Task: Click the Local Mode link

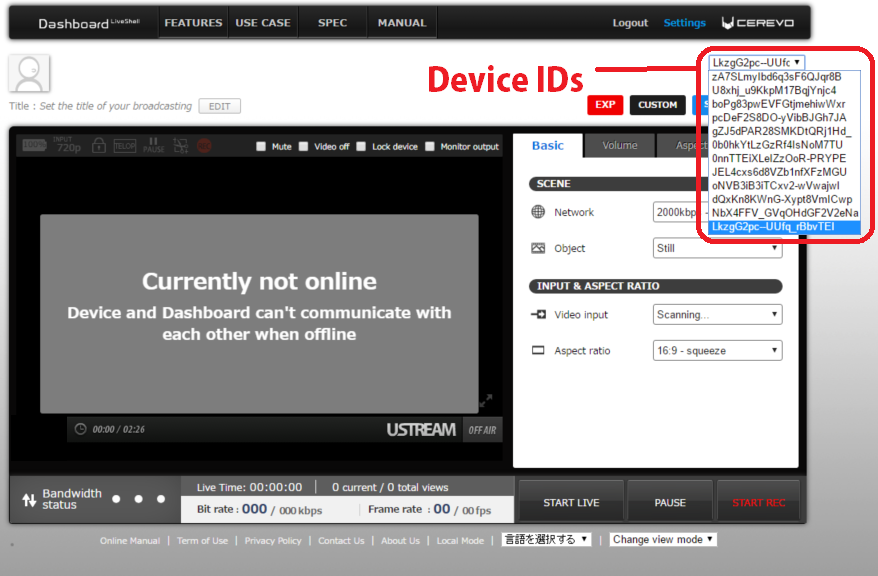Action: point(460,541)
